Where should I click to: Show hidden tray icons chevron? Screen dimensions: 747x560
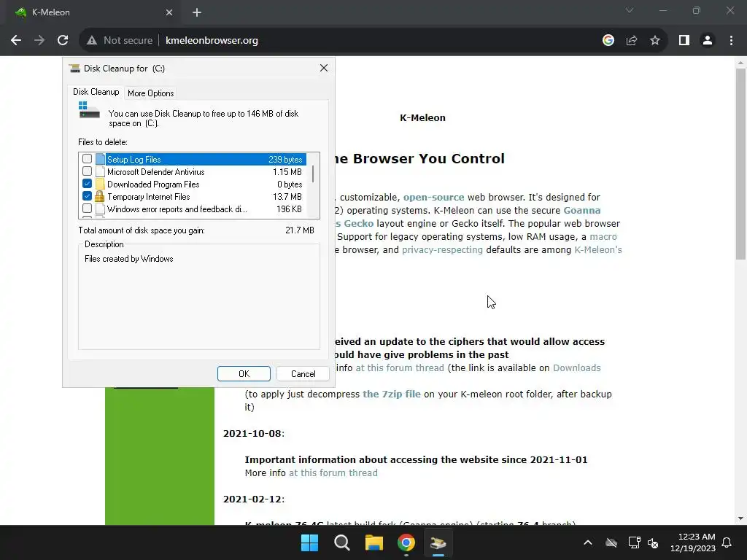(588, 542)
